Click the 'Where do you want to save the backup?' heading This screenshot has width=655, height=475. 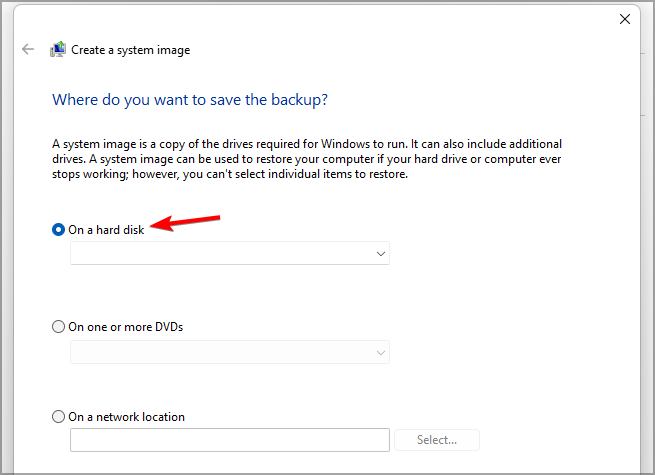(190, 100)
